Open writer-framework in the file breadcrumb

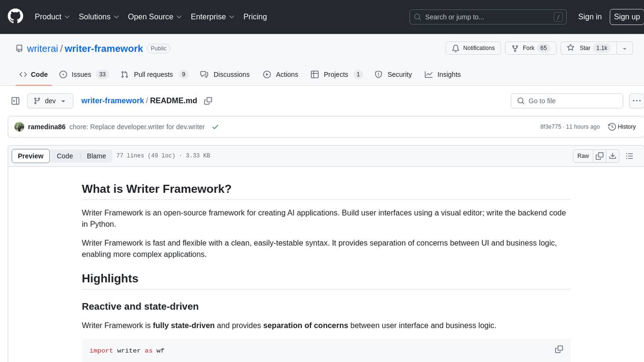point(113,101)
